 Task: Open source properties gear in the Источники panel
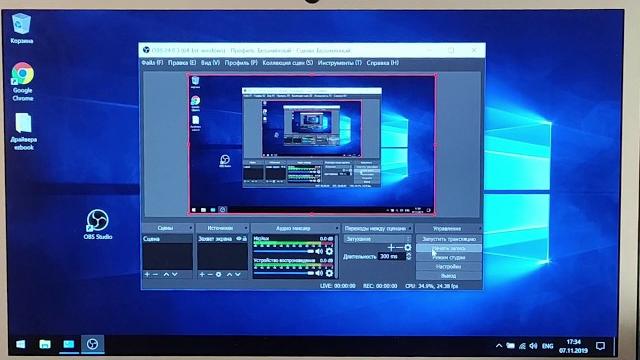click(218, 275)
